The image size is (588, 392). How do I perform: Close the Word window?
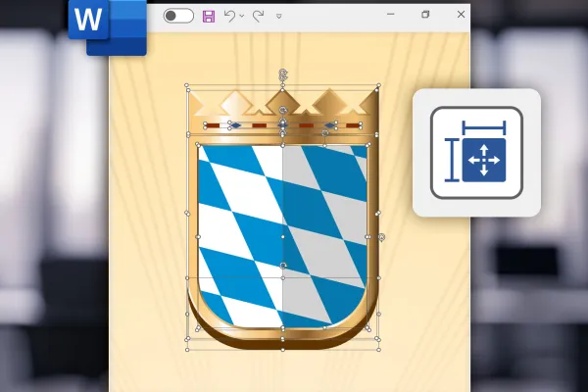(461, 15)
